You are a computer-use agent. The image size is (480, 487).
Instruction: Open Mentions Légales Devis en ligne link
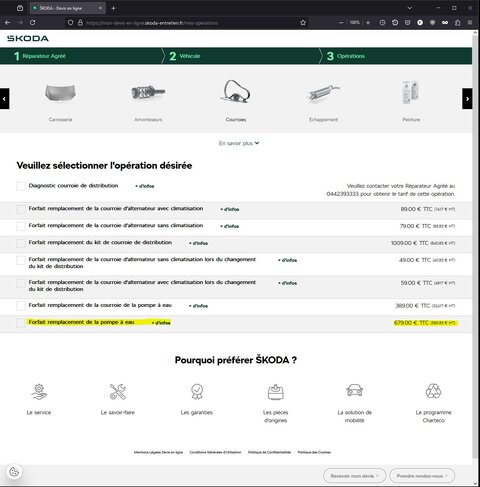click(158, 452)
